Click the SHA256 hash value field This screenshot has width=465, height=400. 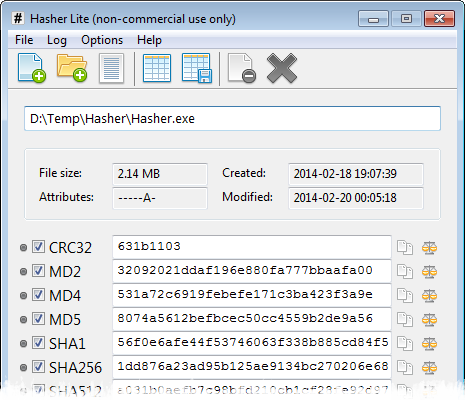pos(252,367)
